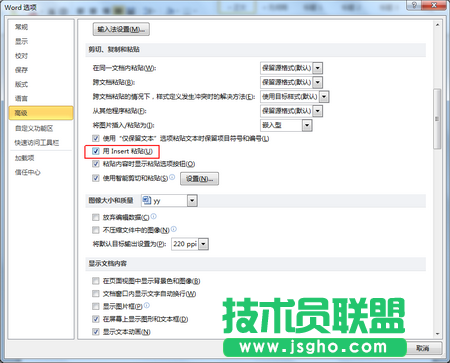Select 显示 category in left sidebar
Viewport: 450px width, 363px height.
point(21,41)
